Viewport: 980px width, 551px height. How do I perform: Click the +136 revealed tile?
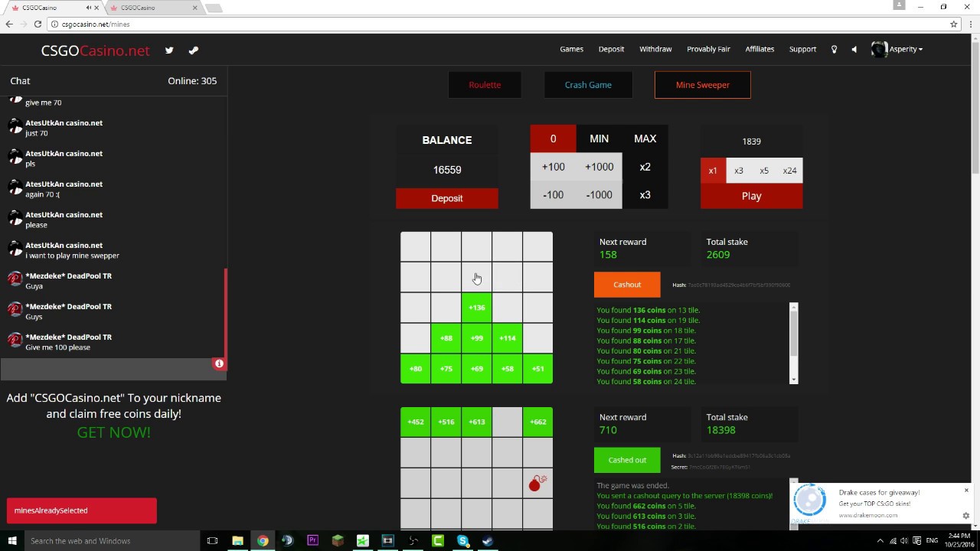click(x=476, y=308)
